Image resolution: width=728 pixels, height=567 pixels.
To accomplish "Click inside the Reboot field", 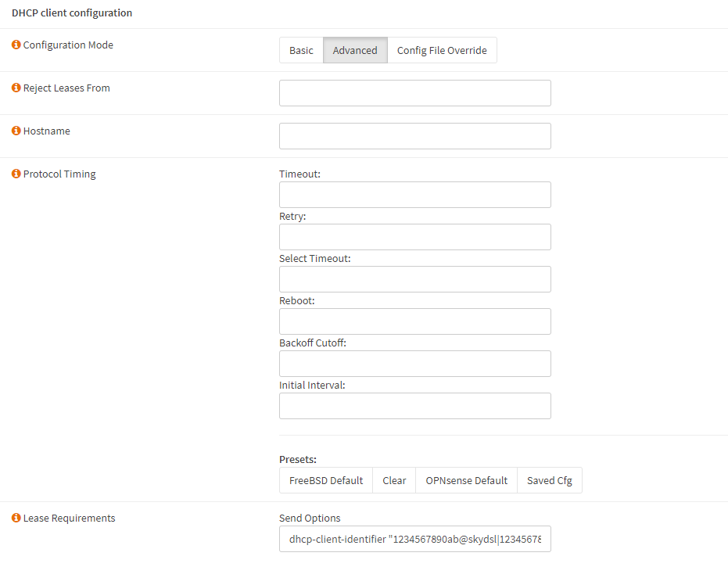I will [414, 321].
